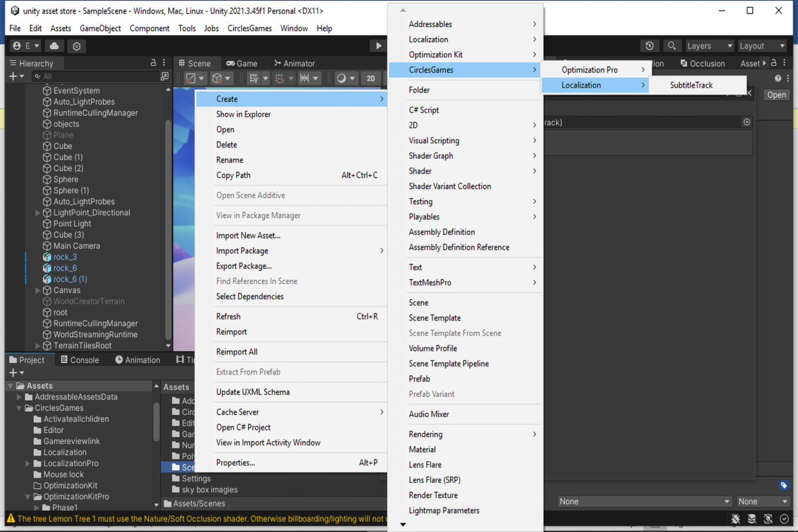
Task: Click the search field in the Hierarchy panel
Action: tap(93, 76)
